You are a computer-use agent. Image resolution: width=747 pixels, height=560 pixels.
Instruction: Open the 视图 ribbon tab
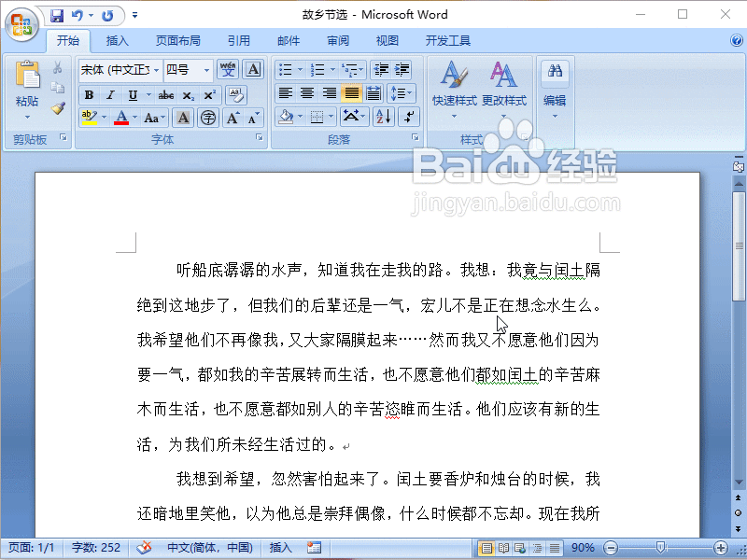pos(388,40)
